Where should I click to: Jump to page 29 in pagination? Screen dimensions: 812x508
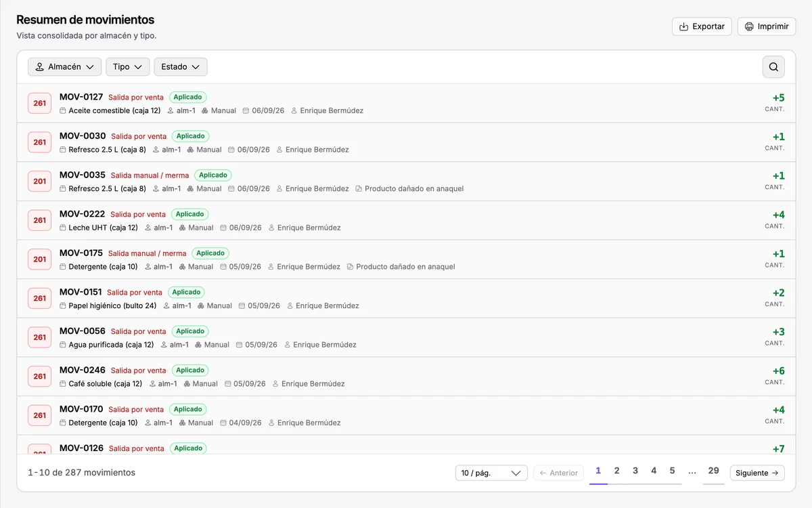[714, 471]
